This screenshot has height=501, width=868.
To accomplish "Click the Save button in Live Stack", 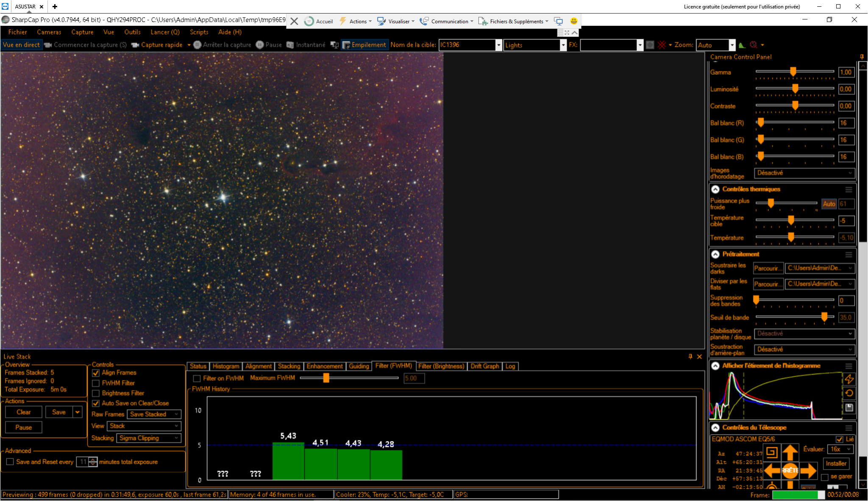I will (x=59, y=412).
